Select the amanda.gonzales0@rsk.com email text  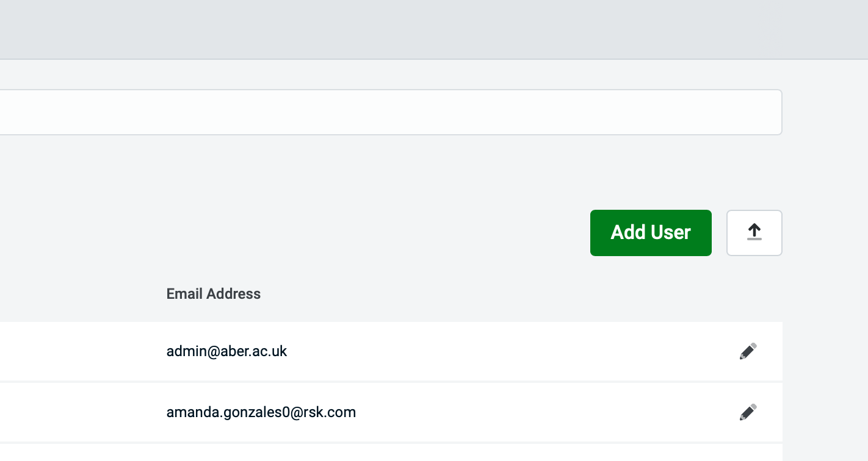[x=261, y=412]
